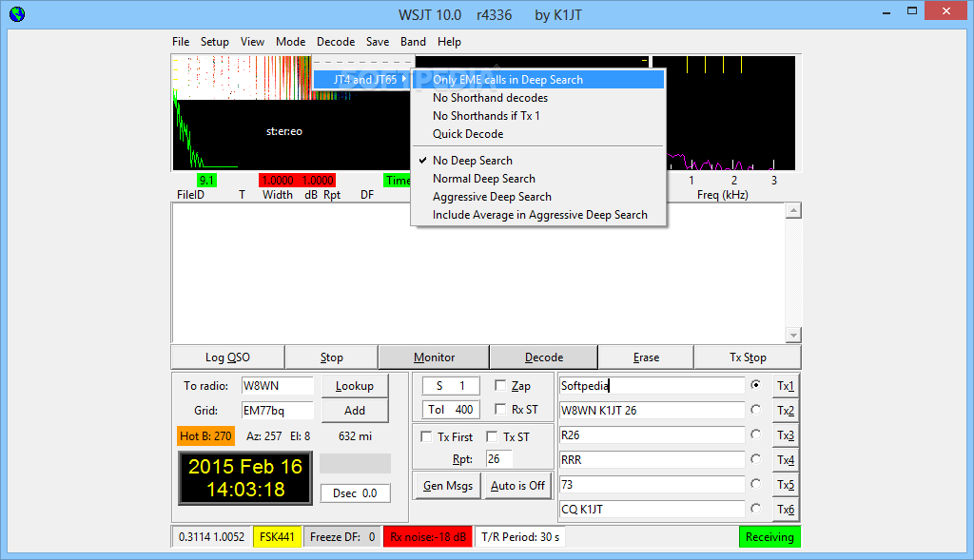This screenshot has height=560, width=974.
Task: Choose Include Average in Aggressive Deep Search
Action: (538, 214)
